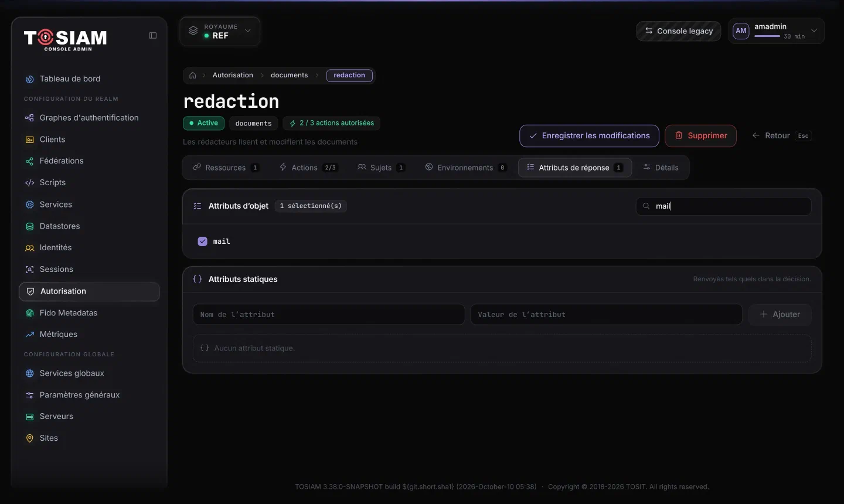Collapse the sidebar with the panel icon
Image resolution: width=844 pixels, height=504 pixels.
(x=153, y=36)
